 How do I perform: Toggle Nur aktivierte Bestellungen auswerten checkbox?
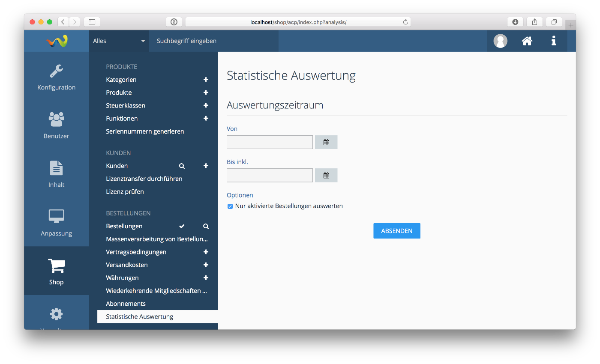click(x=230, y=206)
